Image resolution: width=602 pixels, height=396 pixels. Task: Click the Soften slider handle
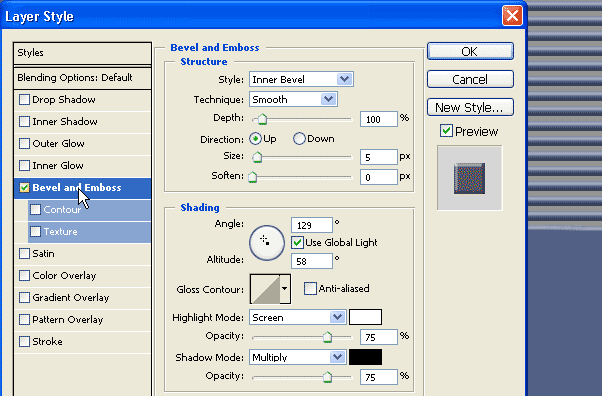[253, 177]
